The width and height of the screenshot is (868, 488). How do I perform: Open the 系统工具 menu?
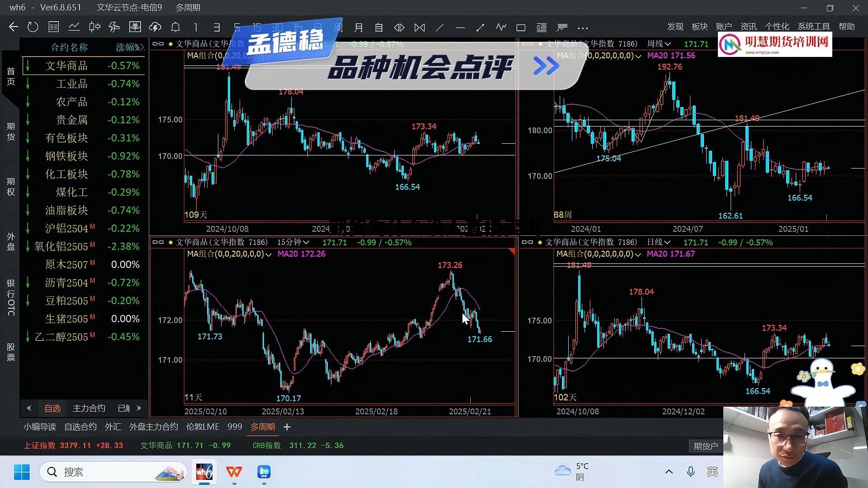pos(813,26)
